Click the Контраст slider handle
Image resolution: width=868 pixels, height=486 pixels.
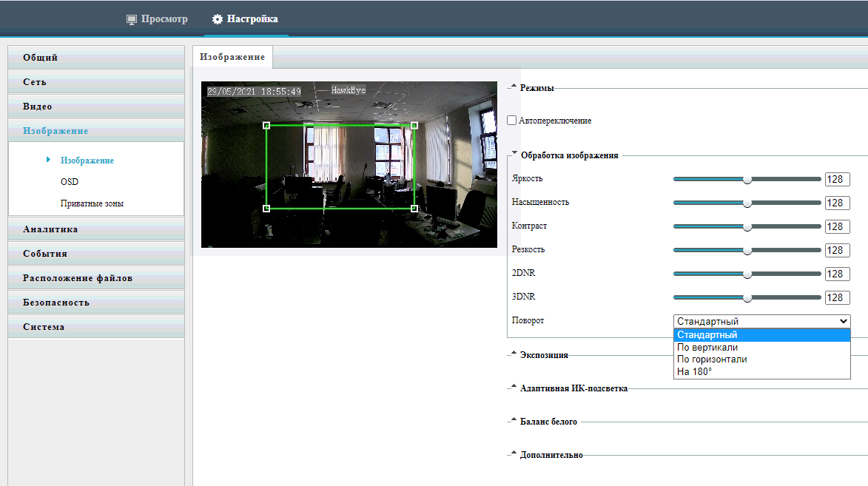[747, 227]
